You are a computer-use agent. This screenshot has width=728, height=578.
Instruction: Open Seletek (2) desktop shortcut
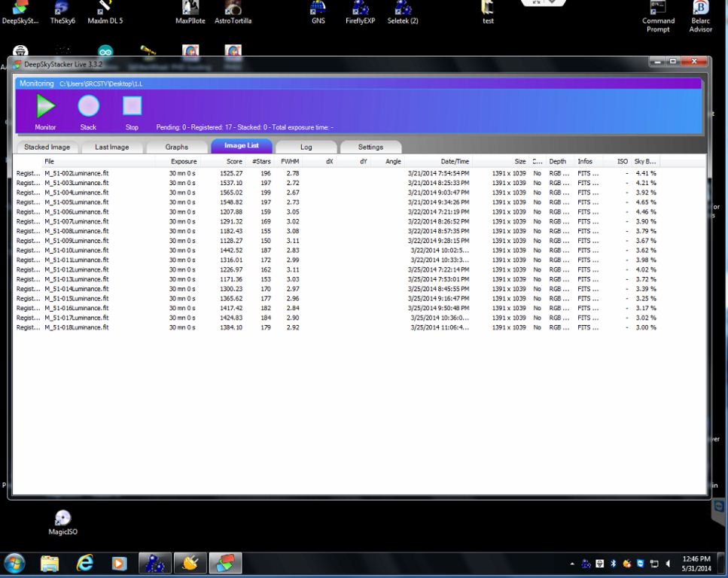click(403, 13)
